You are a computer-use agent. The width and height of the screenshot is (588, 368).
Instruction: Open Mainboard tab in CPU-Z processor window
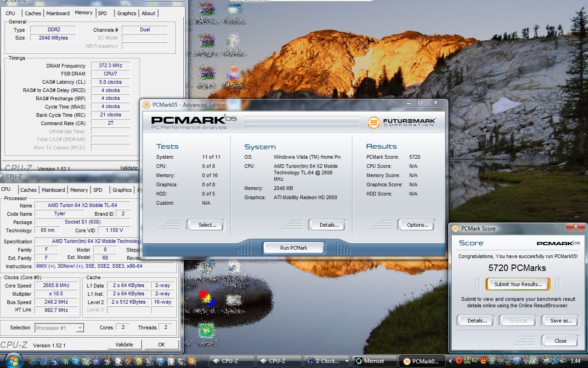tap(53, 190)
